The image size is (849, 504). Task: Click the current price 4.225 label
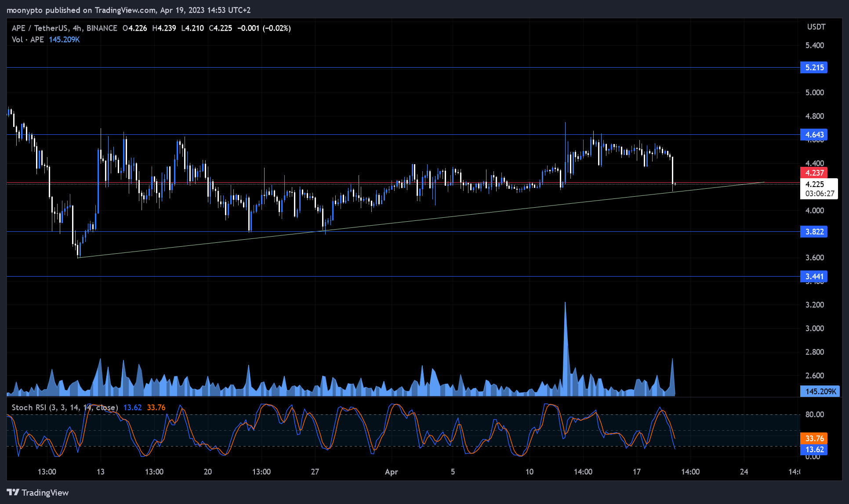point(815,184)
